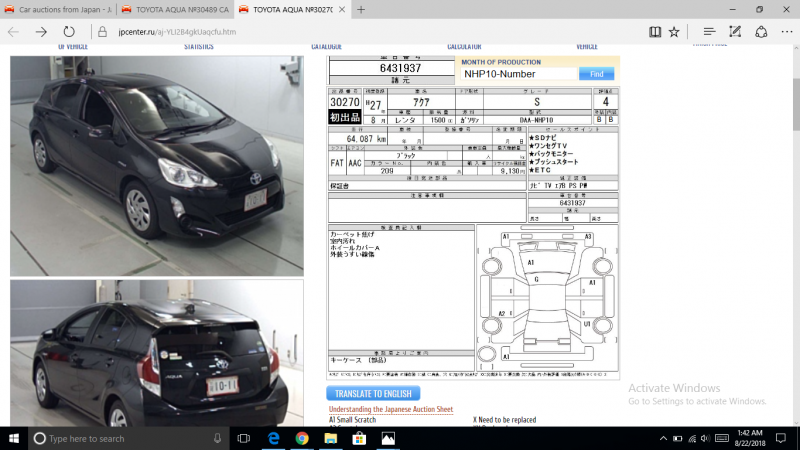Refresh the current page

[x=68, y=32]
